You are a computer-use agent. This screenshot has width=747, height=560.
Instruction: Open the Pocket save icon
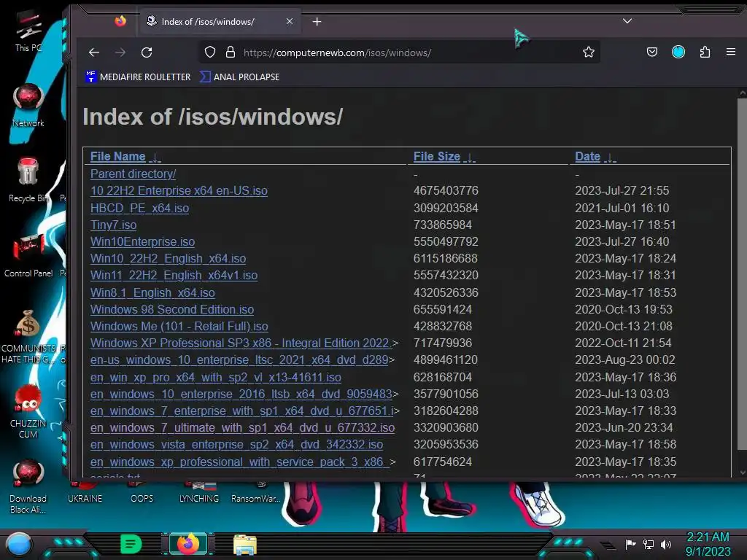[x=652, y=52]
